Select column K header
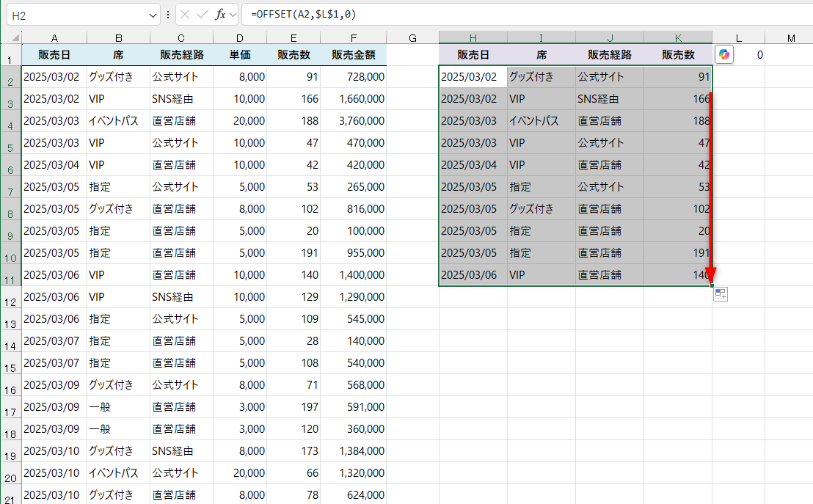Image resolution: width=813 pixels, height=504 pixels. click(x=678, y=38)
